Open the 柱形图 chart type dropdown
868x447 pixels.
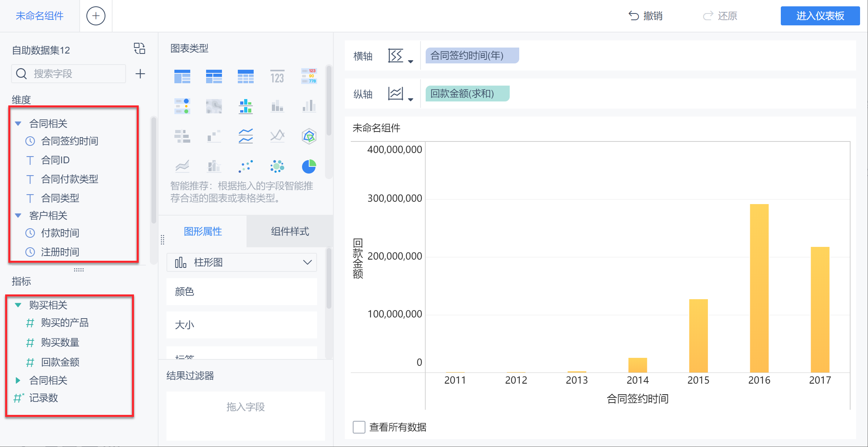pos(242,262)
